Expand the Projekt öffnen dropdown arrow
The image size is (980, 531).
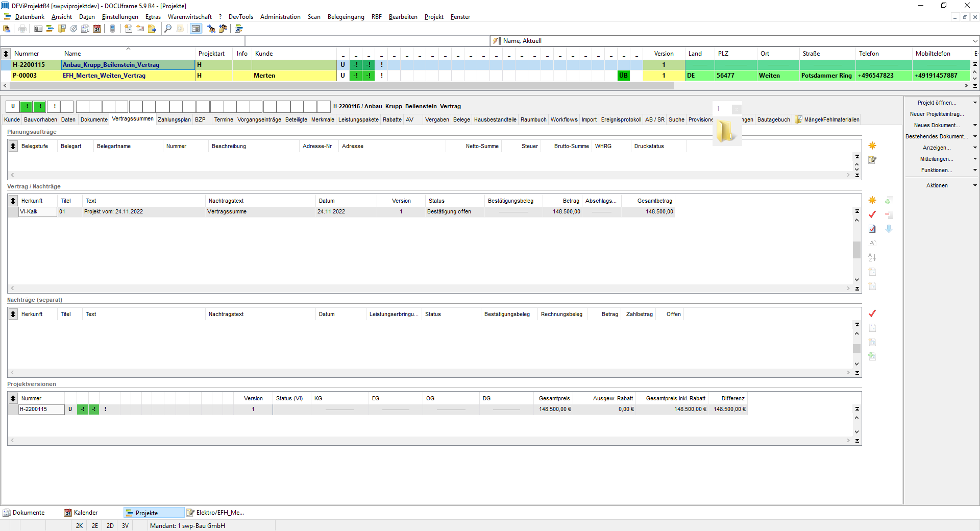click(975, 103)
